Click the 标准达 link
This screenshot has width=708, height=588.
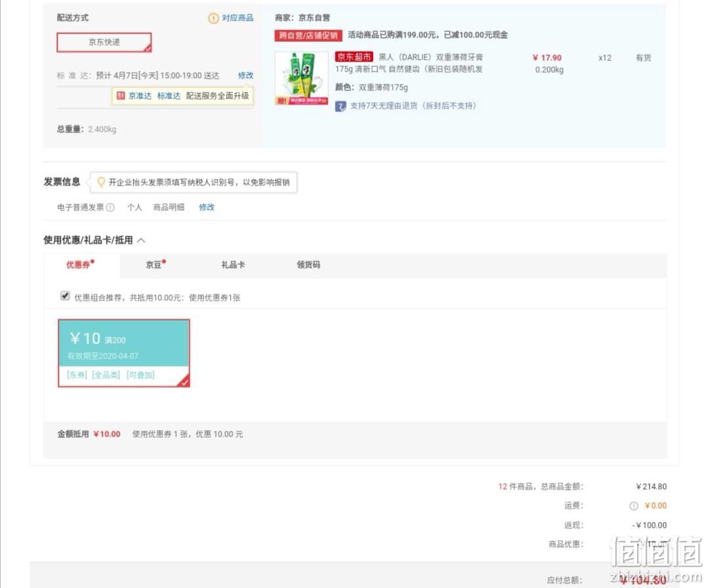tap(168, 96)
